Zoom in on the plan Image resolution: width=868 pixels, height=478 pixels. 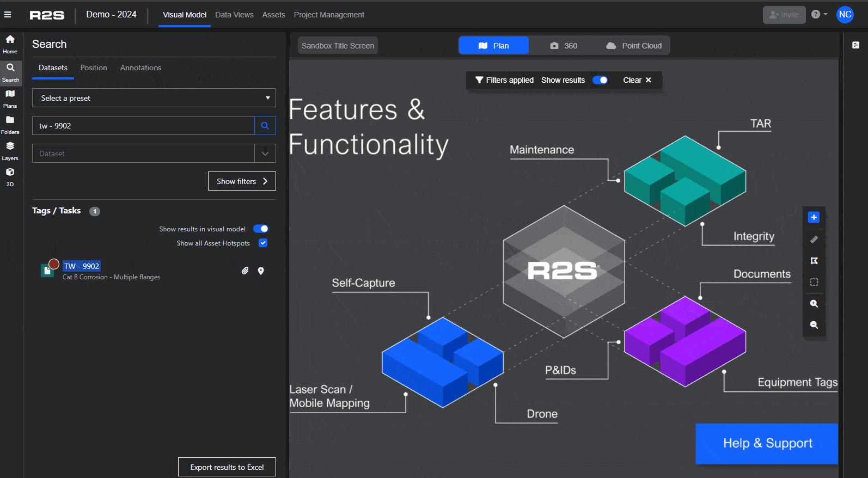[814, 304]
